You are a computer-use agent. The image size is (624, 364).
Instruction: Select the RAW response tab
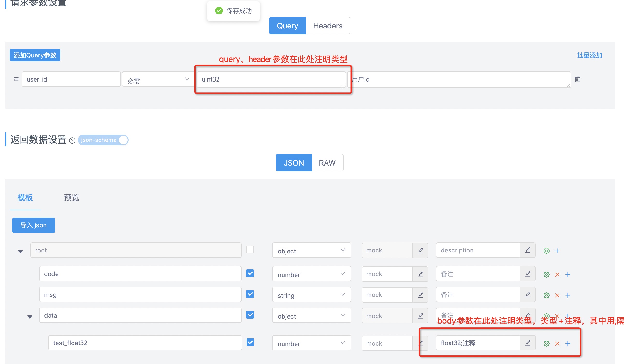pos(327,163)
